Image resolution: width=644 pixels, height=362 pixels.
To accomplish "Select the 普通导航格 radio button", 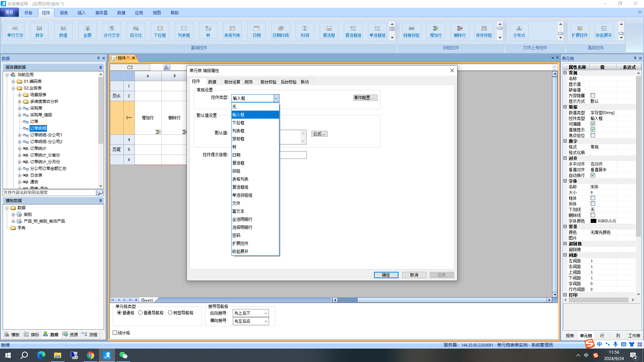I will pyautogui.click(x=141, y=313).
